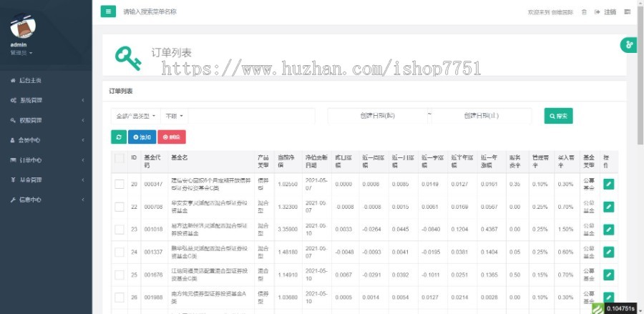Open the 后台主页 menu item
The width and height of the screenshot is (644, 314).
pyautogui.click(x=46, y=80)
